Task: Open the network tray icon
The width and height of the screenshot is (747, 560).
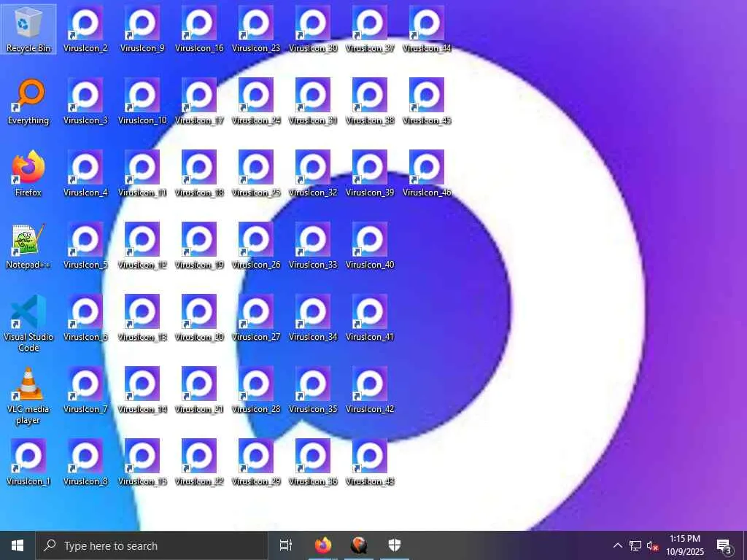Action: [635, 546]
